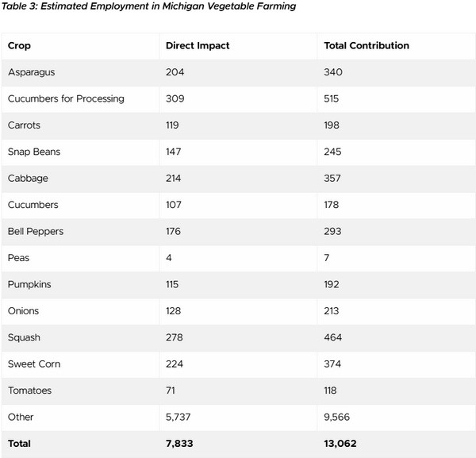
Task: Click the Other direct impact value 5,737
Action: (x=179, y=417)
